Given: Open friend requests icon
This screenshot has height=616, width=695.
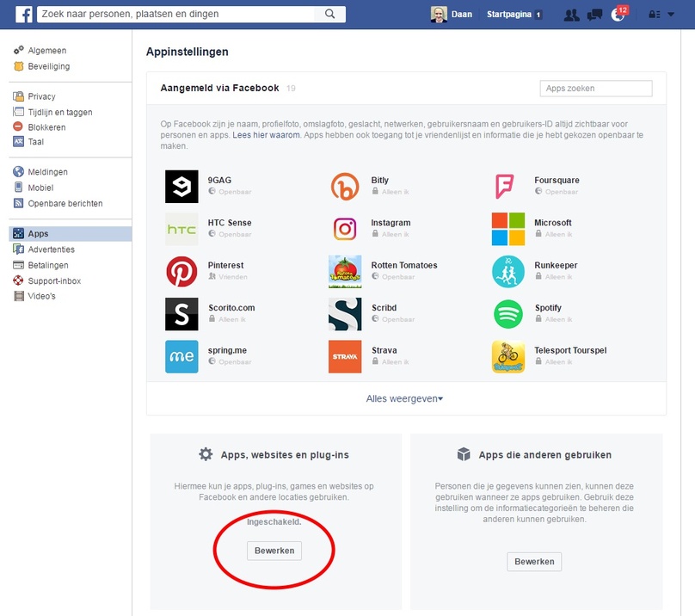Looking at the screenshot, I should (571, 15).
